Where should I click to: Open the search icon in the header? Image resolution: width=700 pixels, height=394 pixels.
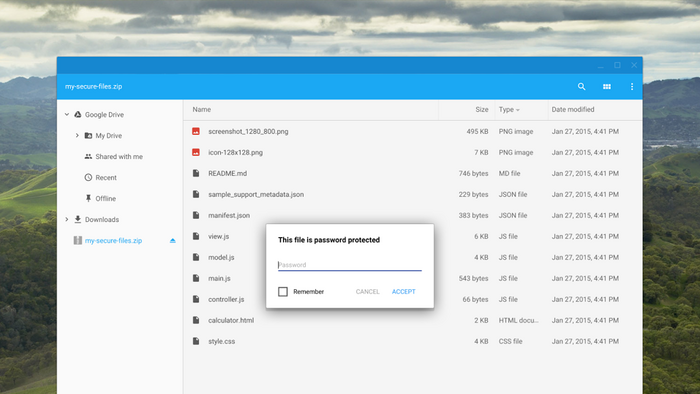point(581,87)
